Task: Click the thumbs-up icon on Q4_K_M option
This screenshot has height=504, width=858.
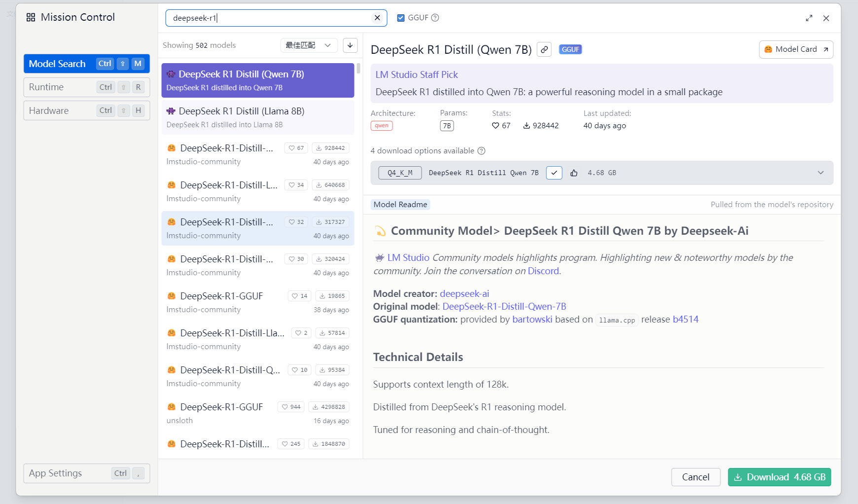Action: (x=574, y=173)
